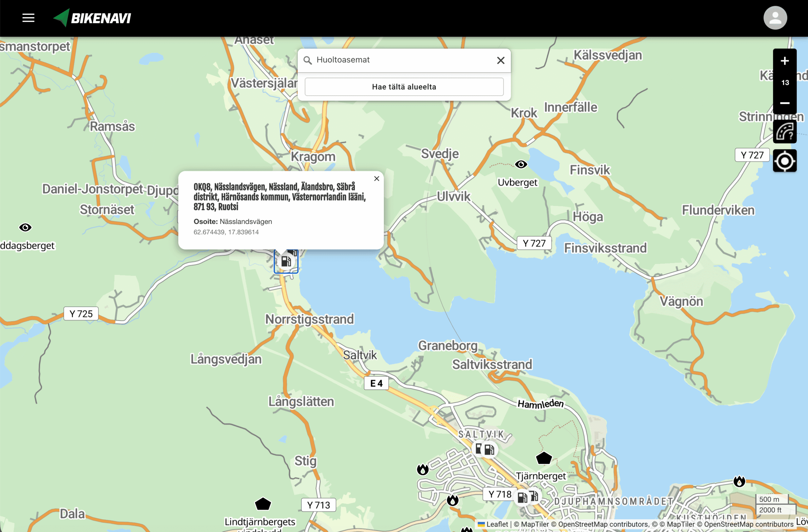Click the search magnifier icon
The height and width of the screenshot is (532, 808).
click(x=308, y=60)
